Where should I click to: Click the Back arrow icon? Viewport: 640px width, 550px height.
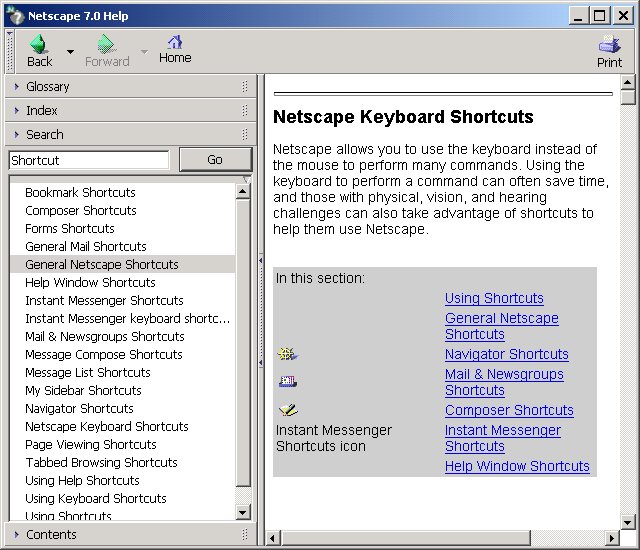tap(39, 45)
